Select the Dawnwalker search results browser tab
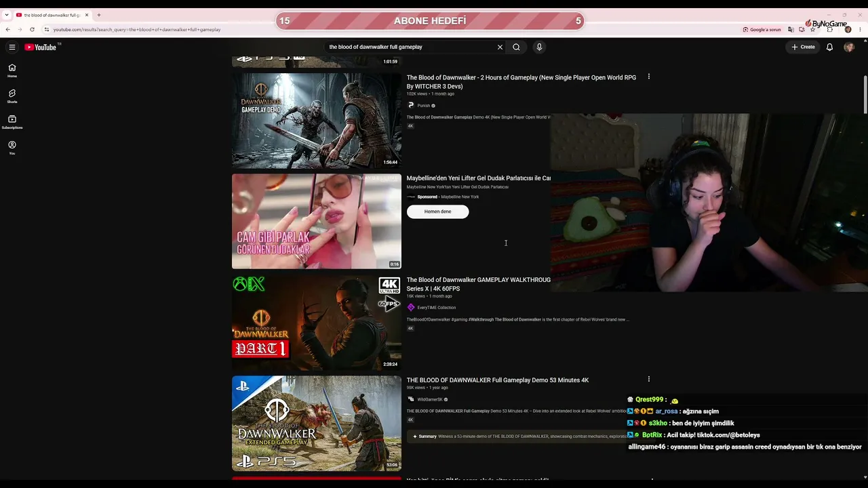 [52, 15]
